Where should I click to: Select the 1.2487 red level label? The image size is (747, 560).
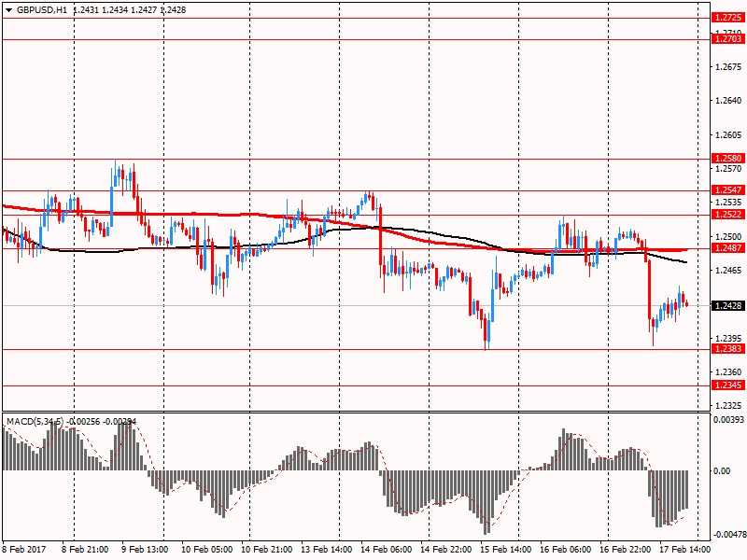[726, 248]
